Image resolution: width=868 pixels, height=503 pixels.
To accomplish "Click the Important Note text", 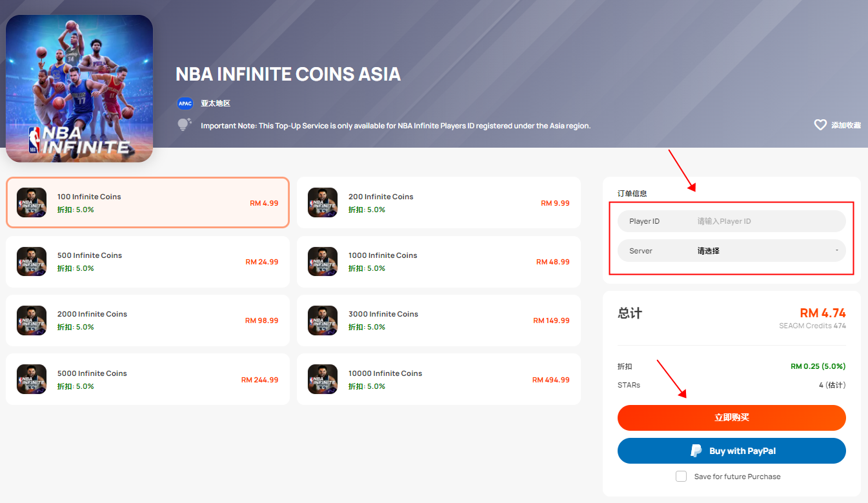I will pyautogui.click(x=396, y=126).
